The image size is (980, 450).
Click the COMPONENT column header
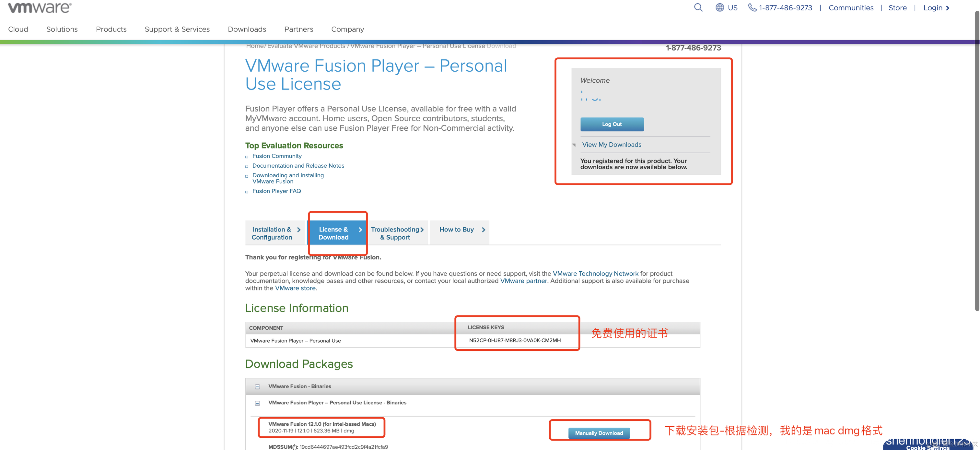coord(266,328)
